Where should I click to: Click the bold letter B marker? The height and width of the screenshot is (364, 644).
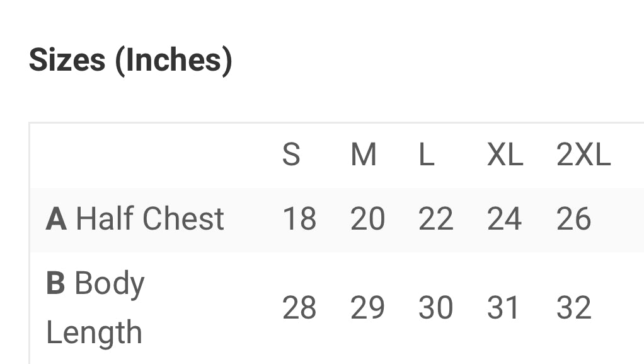55,284
